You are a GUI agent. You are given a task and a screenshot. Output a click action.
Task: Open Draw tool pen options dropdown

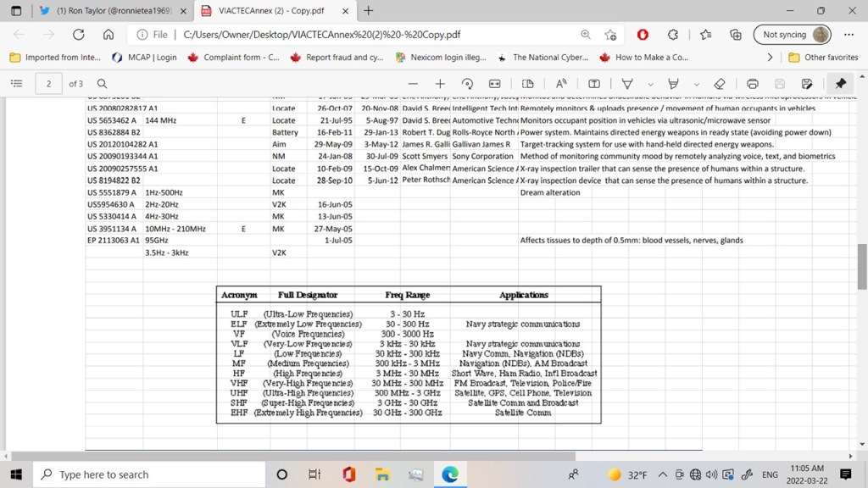(650, 84)
